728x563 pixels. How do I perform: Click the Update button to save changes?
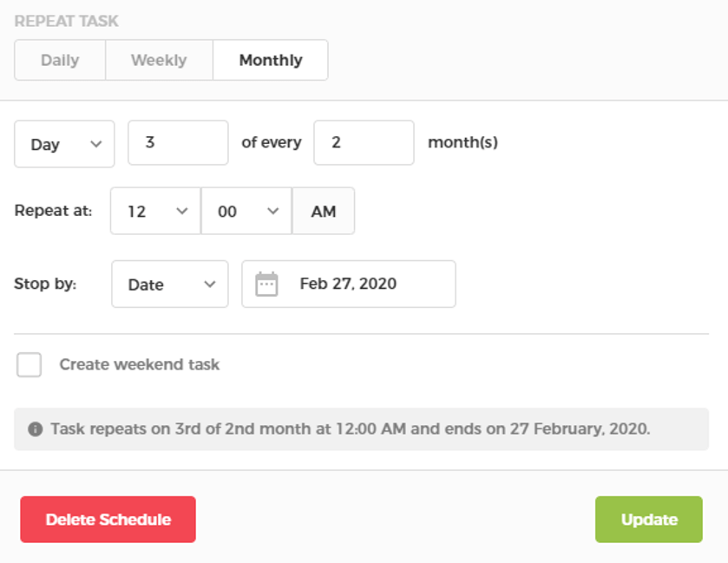(x=648, y=519)
